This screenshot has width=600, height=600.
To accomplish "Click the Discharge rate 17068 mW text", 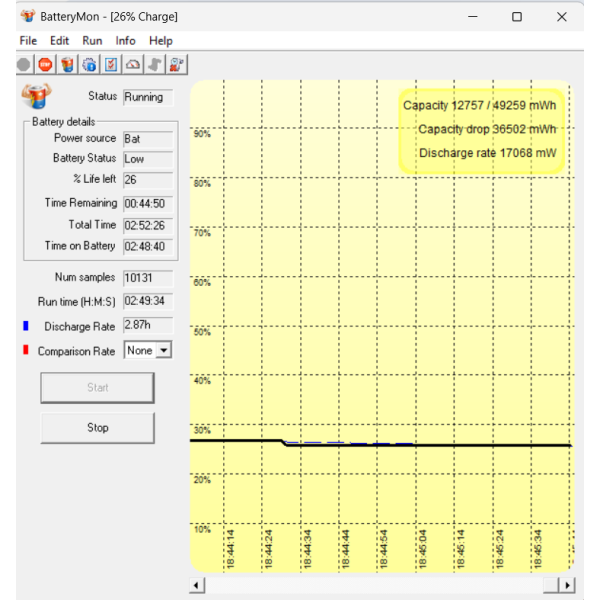I will (x=488, y=153).
